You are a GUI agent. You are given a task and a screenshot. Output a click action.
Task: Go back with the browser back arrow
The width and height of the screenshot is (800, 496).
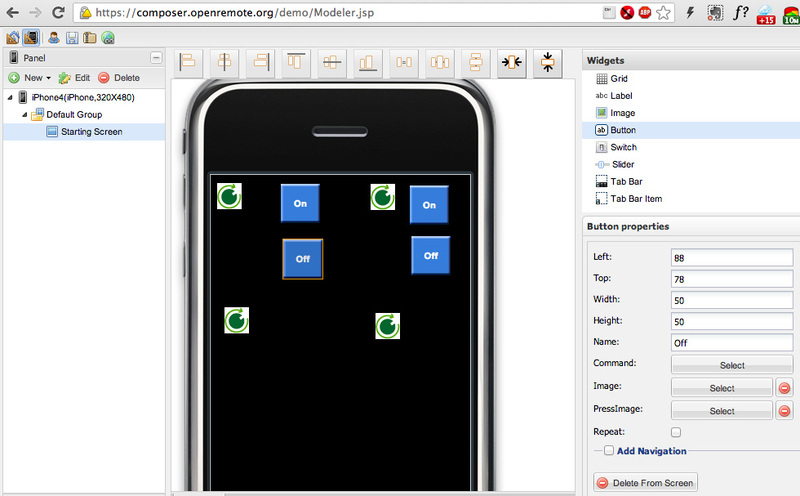pyautogui.click(x=12, y=12)
